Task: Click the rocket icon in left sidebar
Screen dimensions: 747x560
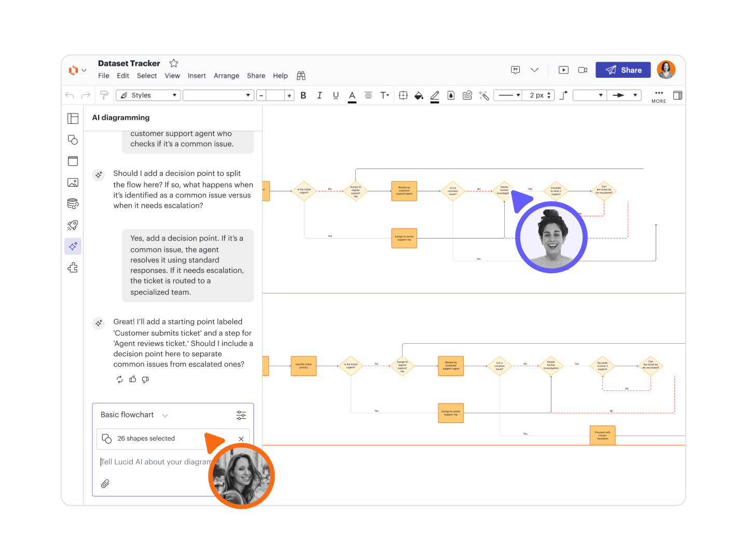Action: point(73,225)
